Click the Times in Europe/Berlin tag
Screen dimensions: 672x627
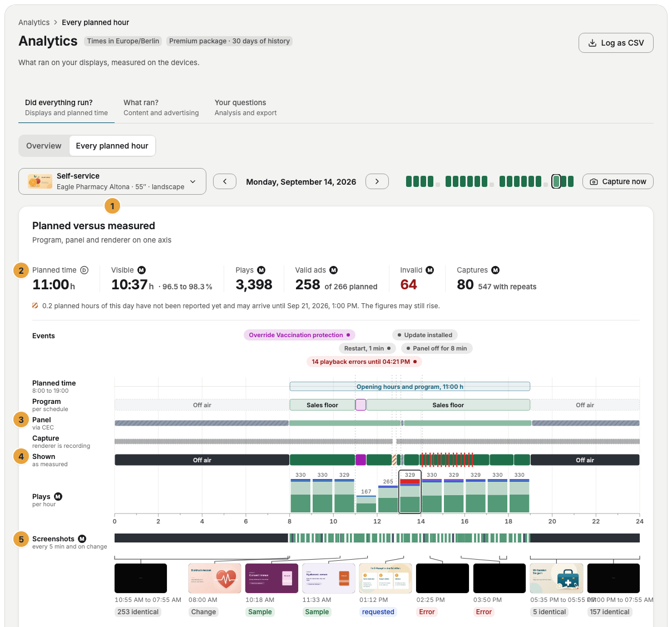[x=123, y=41]
